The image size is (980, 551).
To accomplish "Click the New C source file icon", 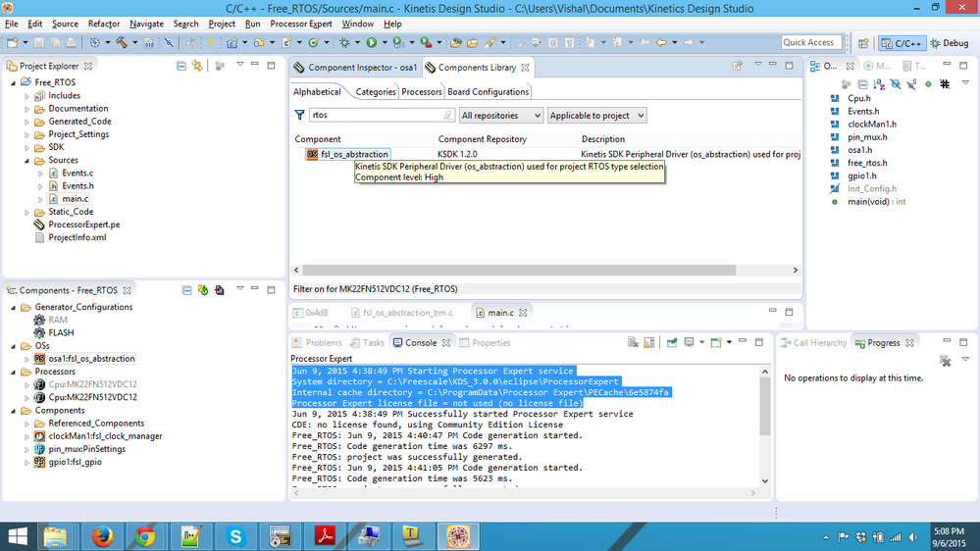I will tap(286, 42).
